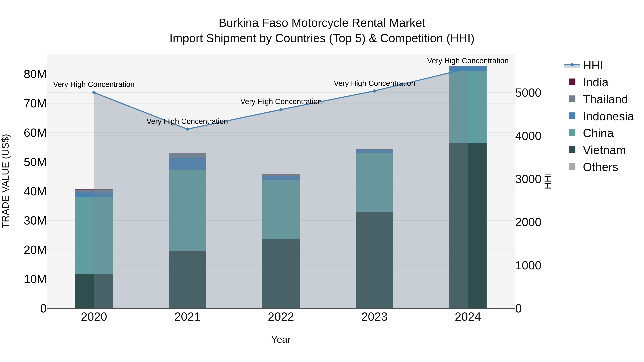
Task: Select the 2023 HHI data point
Action: [x=374, y=91]
